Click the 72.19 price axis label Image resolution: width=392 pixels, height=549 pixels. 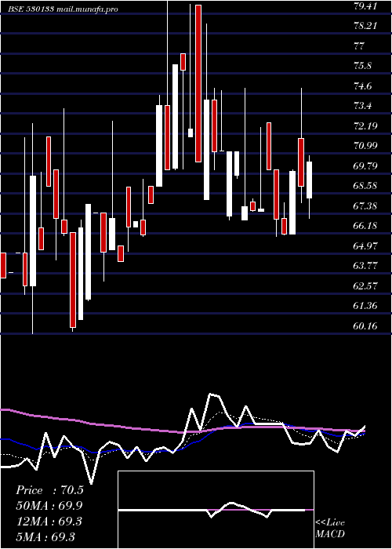click(365, 125)
